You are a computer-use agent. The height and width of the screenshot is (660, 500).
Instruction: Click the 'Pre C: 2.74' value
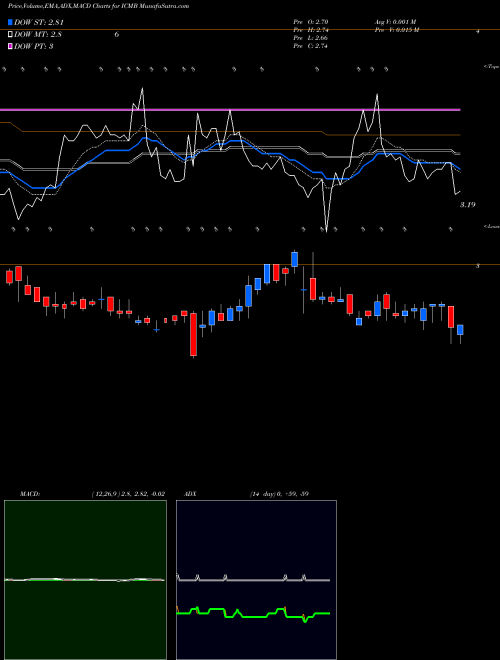pos(311,46)
